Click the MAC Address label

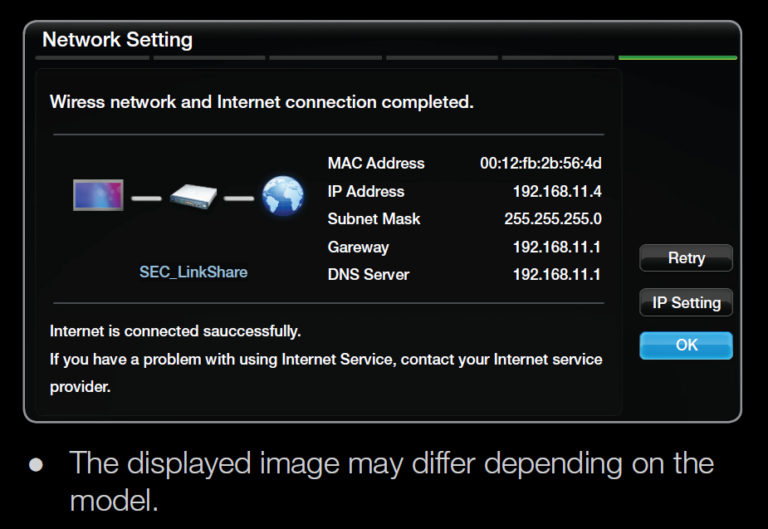pyautogui.click(x=376, y=163)
